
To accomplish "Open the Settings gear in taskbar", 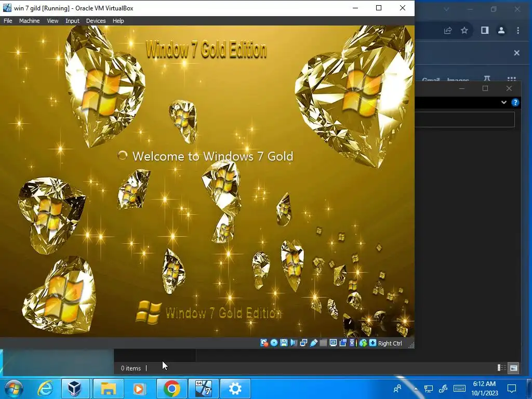I will click(x=235, y=389).
